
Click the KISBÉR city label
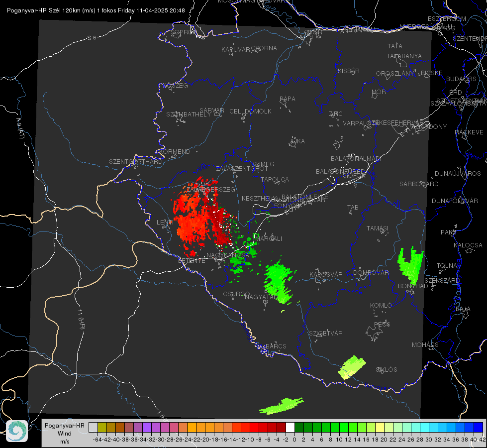349,71
